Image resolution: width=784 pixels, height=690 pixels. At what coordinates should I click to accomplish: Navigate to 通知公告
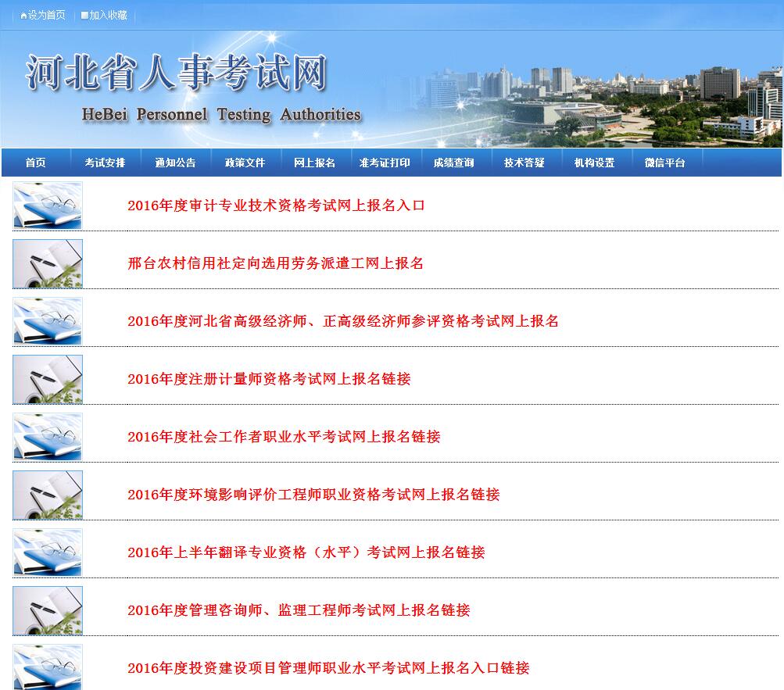click(176, 163)
